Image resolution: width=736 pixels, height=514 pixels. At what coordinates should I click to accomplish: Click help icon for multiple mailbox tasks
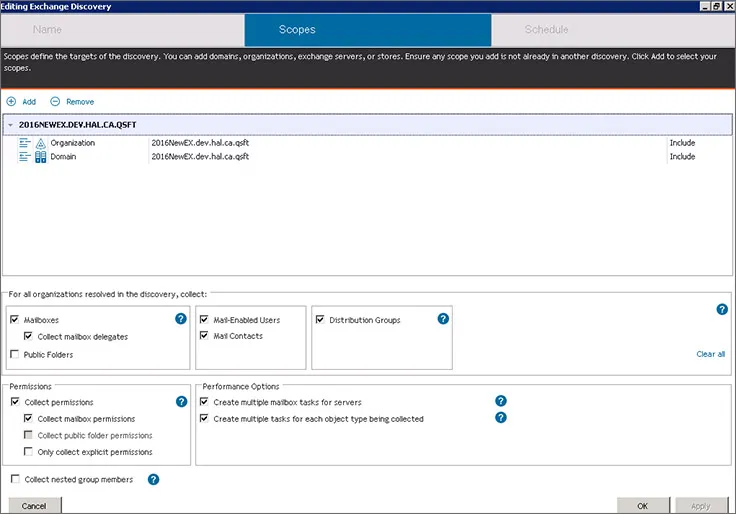pos(501,401)
